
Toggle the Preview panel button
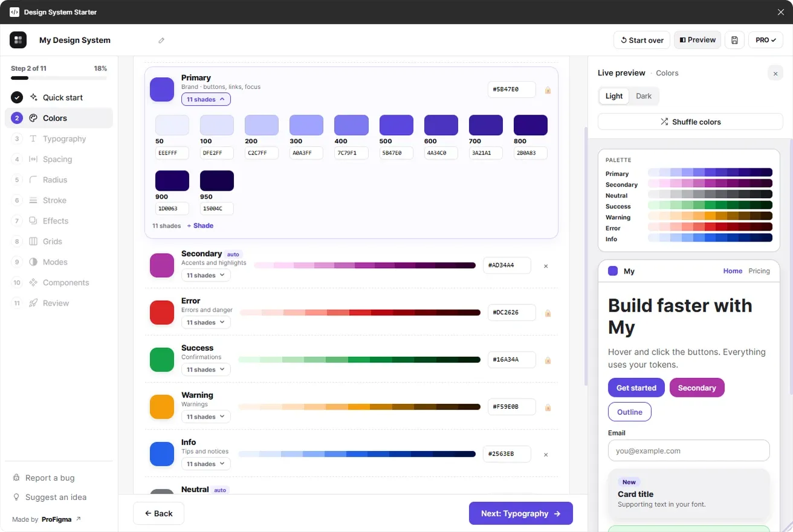698,40
